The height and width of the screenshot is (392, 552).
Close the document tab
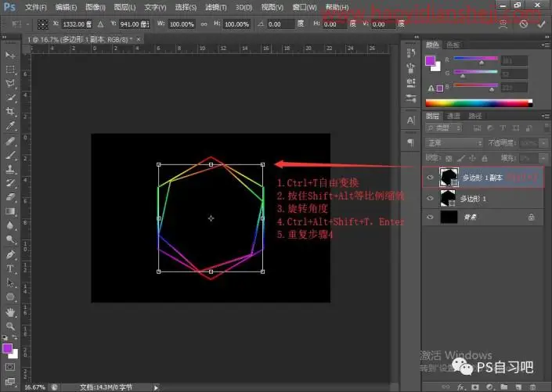139,39
